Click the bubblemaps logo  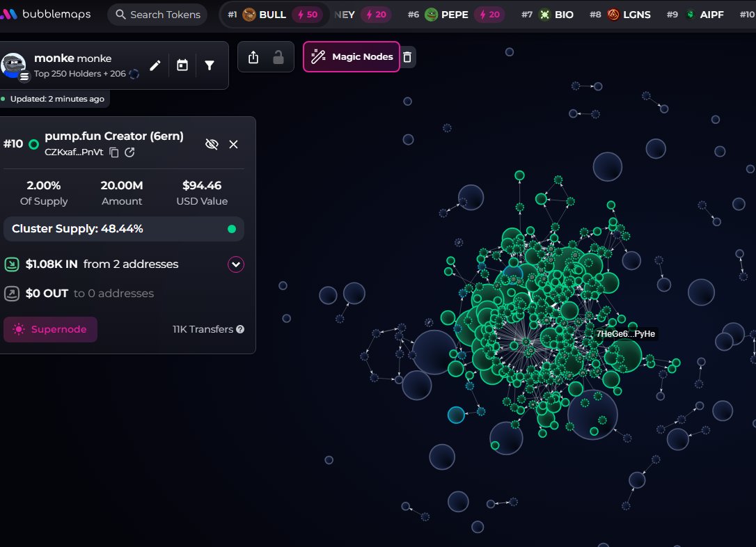45,14
